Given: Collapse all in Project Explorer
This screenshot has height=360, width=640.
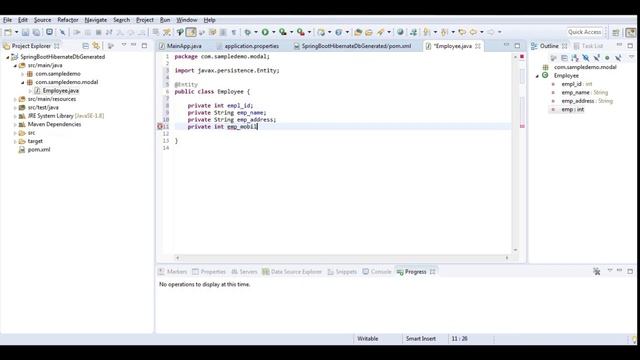Looking at the screenshot, I should pos(85,46).
